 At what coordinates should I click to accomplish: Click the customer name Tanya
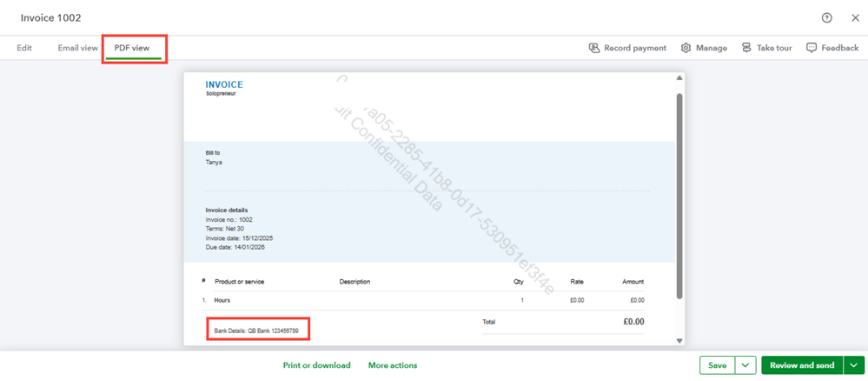214,163
